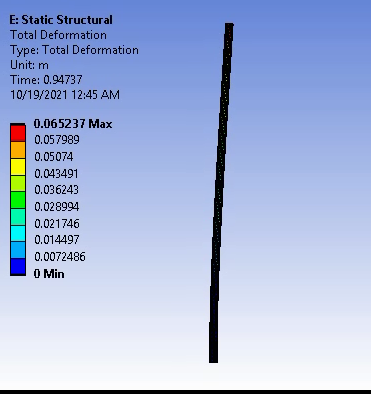371x394 pixels.
Task: Click the 0.014497 legend value
Action: [x=57, y=240]
